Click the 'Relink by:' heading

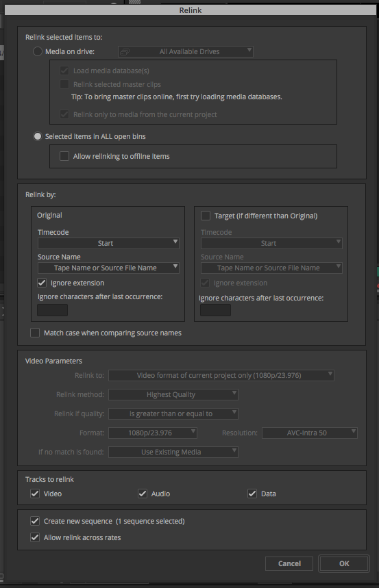coord(40,194)
